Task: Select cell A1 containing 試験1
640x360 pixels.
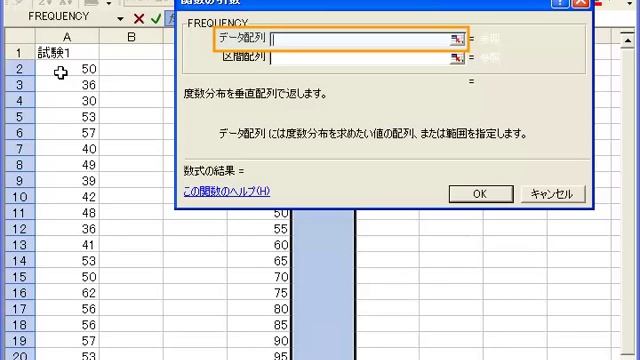Action: (x=67, y=53)
